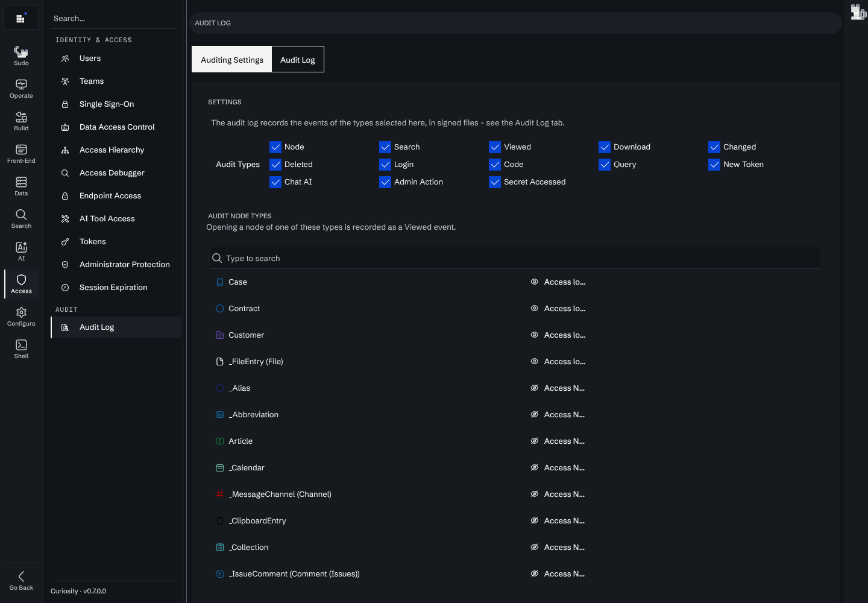Toggle the Admin Action checkbox
This screenshot has height=603, width=868.
point(385,182)
